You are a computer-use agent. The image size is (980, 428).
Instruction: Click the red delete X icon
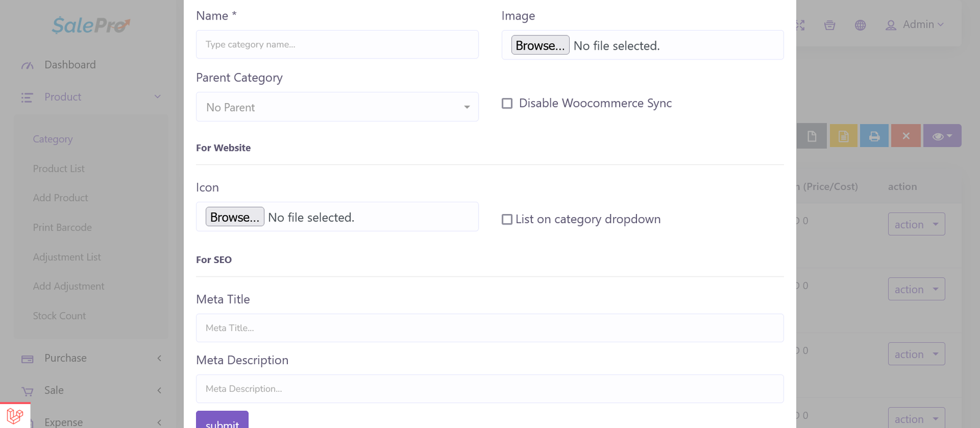coord(906,136)
